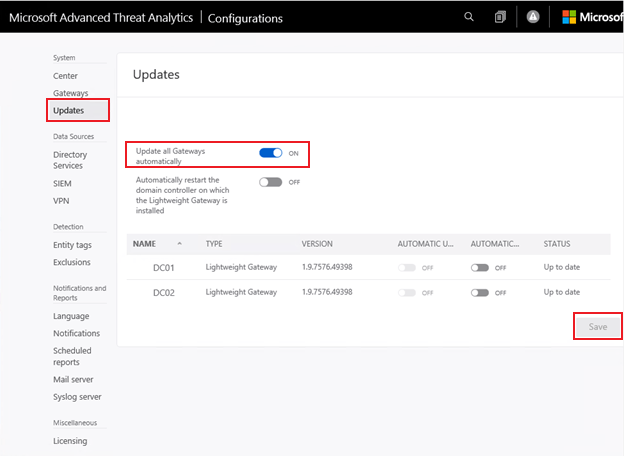Open Scheduled reports page
The height and width of the screenshot is (456, 624).
[x=72, y=356]
